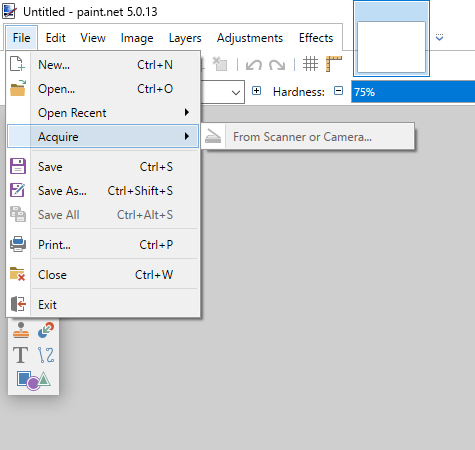The width and height of the screenshot is (475, 450).
Task: Select the Line/Curve tool
Action: pyautogui.click(x=46, y=355)
